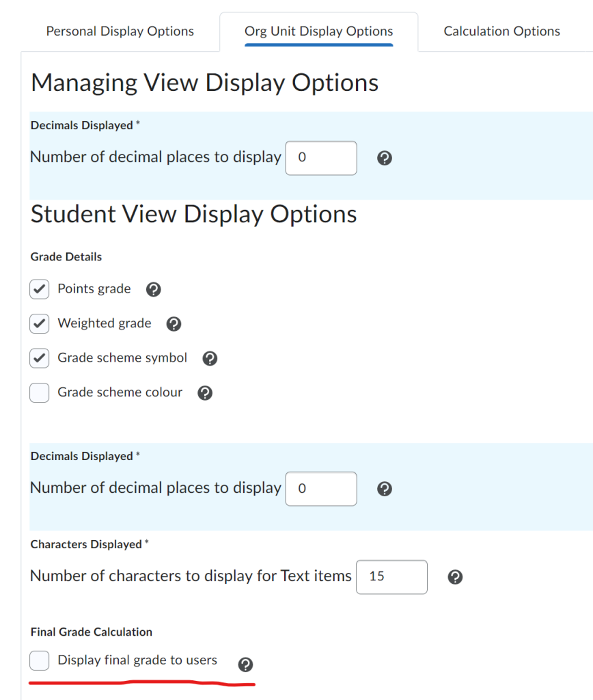The width and height of the screenshot is (593, 700).
Task: Open help for Decimals Displayed in Managing View
Action: coord(384,157)
